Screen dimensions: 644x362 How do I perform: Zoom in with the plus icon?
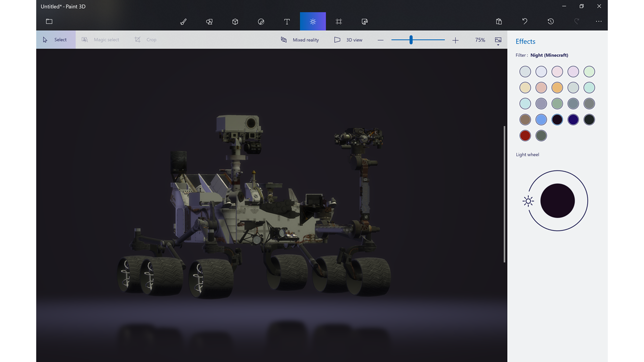[x=455, y=40]
